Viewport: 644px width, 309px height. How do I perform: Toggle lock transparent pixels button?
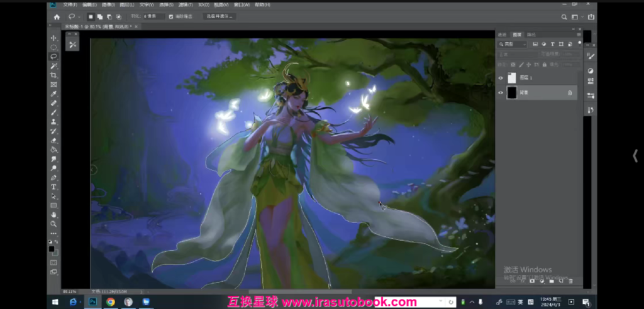tap(513, 65)
